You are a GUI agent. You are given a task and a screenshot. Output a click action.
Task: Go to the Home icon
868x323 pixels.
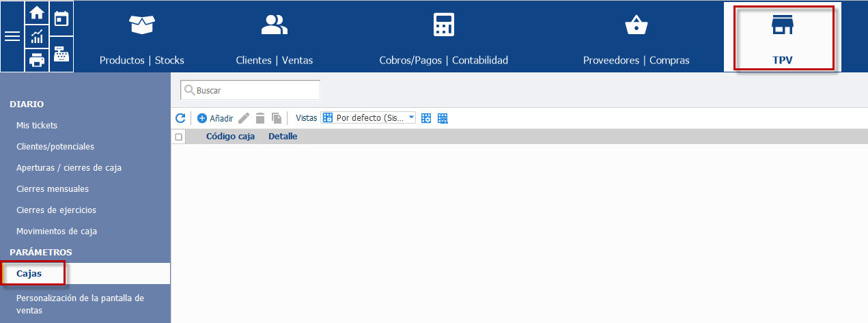click(x=37, y=12)
